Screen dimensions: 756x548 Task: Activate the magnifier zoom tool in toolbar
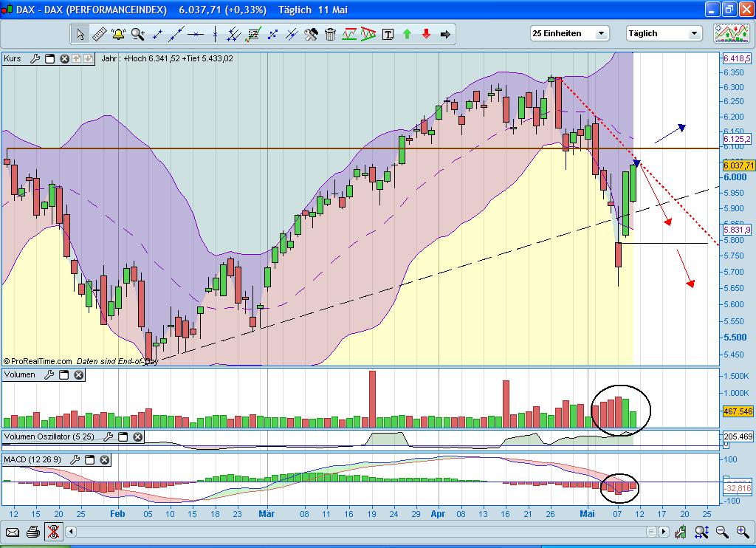pos(138,34)
